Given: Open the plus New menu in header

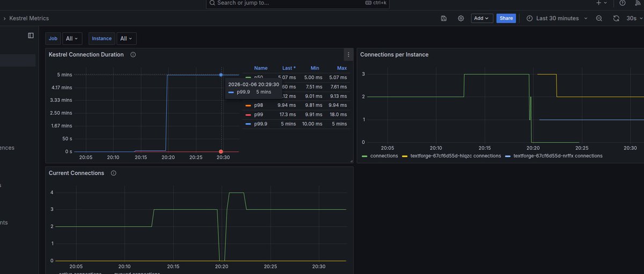Looking at the screenshot, I should click(602, 3).
